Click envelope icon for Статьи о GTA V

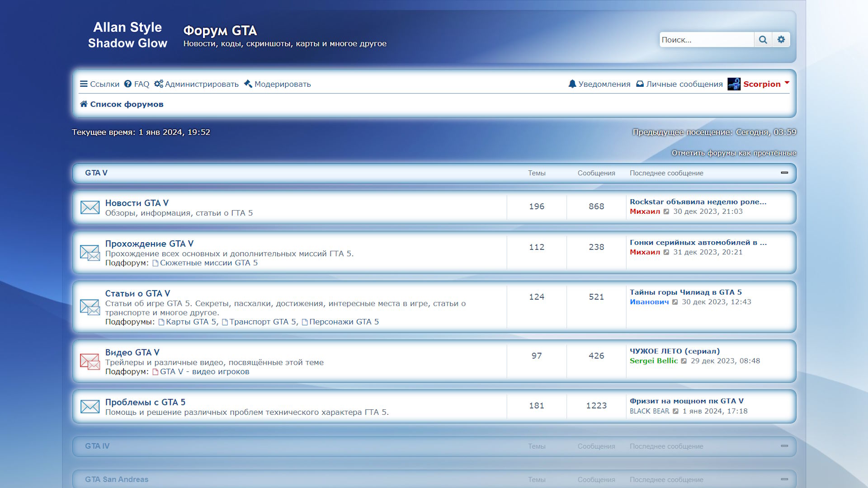click(90, 307)
